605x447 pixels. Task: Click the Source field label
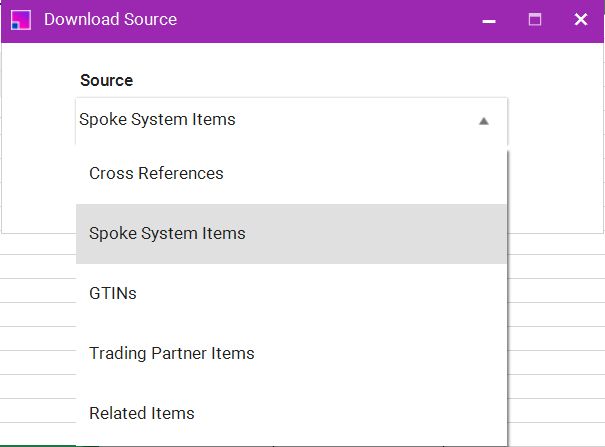point(106,81)
